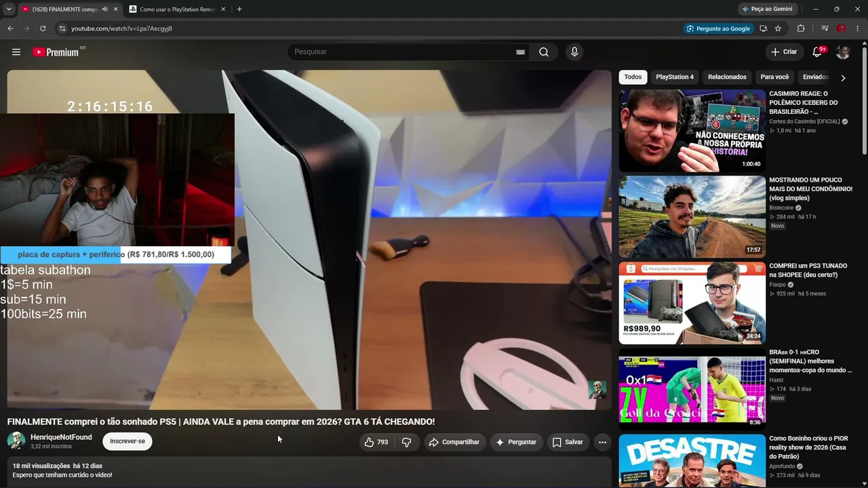This screenshot has height=488, width=868.
Task: Open notifications bell
Action: (817, 52)
